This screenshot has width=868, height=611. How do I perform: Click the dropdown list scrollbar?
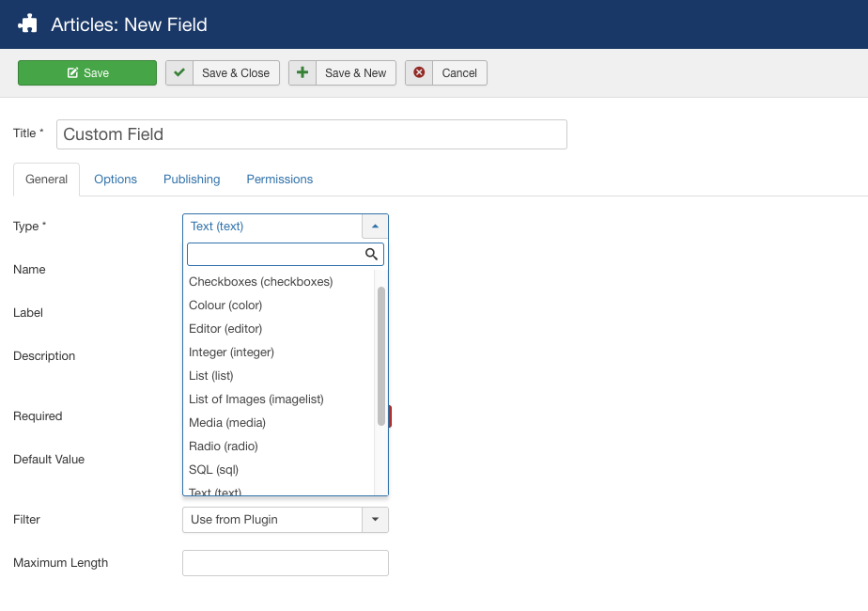(x=381, y=355)
